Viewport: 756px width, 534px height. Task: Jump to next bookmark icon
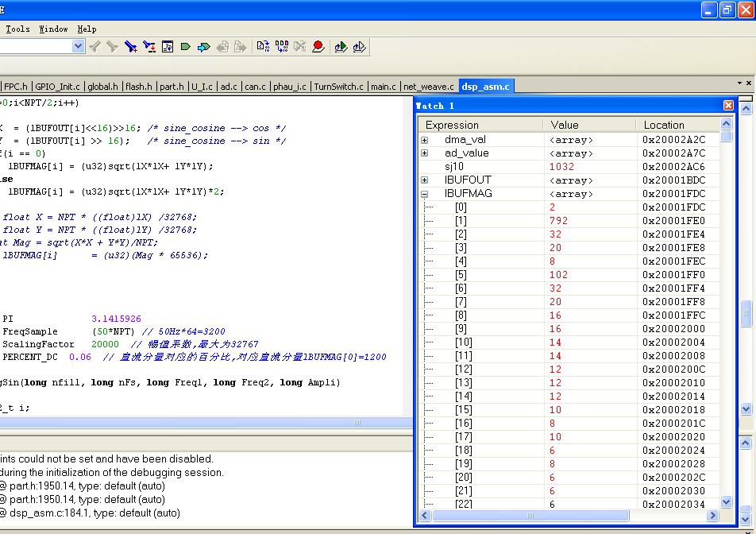pyautogui.click(x=204, y=47)
